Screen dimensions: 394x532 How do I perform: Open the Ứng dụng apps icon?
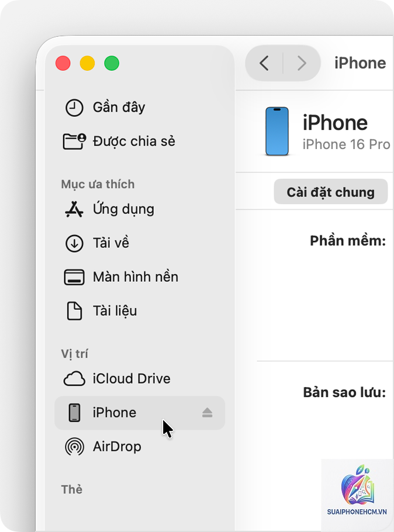click(x=74, y=209)
